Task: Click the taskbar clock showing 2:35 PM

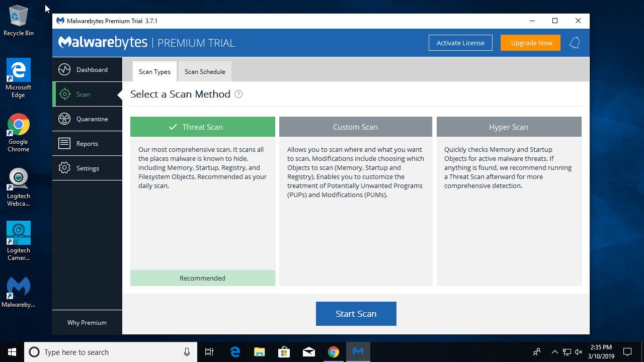Action: pyautogui.click(x=601, y=352)
